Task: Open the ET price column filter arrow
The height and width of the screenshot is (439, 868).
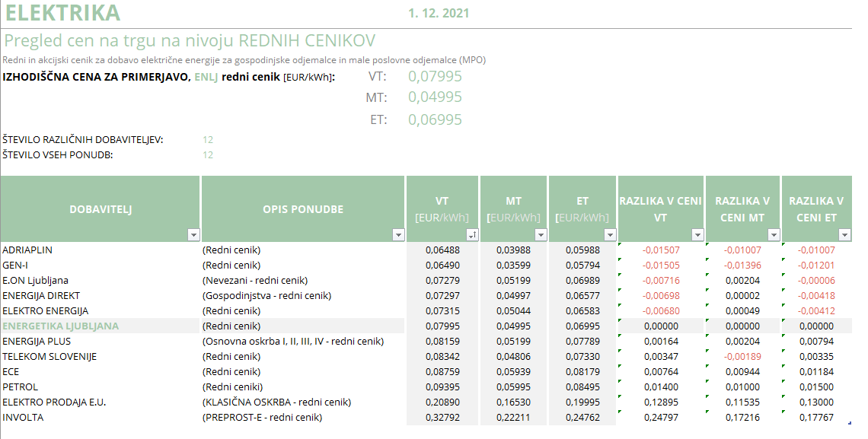Action: tap(609, 235)
